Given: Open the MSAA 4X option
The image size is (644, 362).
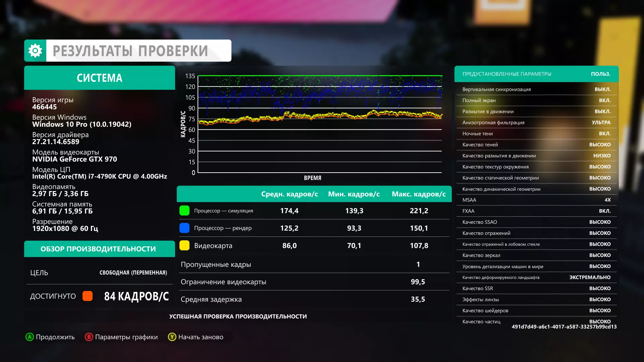Looking at the screenshot, I should coord(536,200).
